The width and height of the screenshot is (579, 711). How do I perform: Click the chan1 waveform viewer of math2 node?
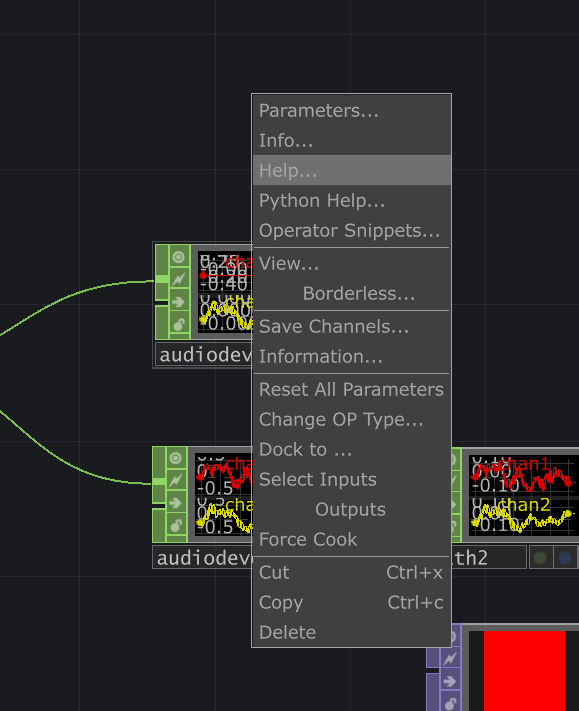click(x=522, y=475)
